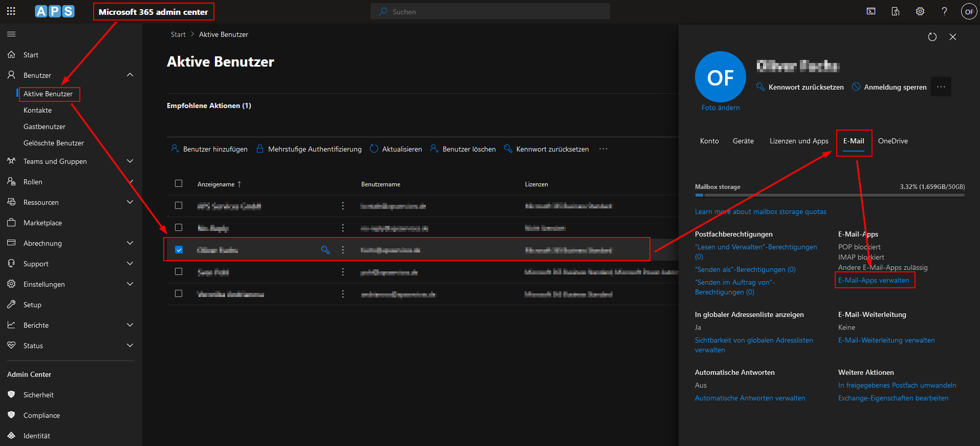Collapse the Benutzer navigation section

click(130, 75)
